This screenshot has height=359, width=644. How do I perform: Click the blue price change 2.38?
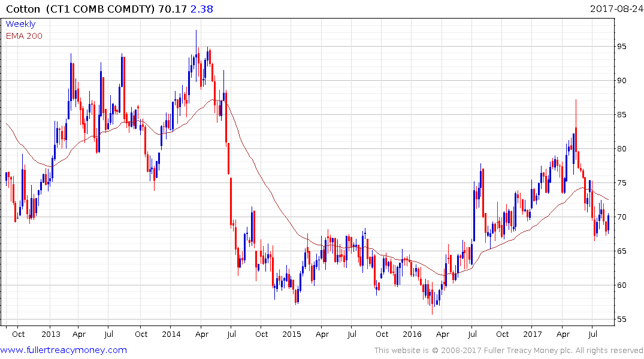pyautogui.click(x=202, y=8)
